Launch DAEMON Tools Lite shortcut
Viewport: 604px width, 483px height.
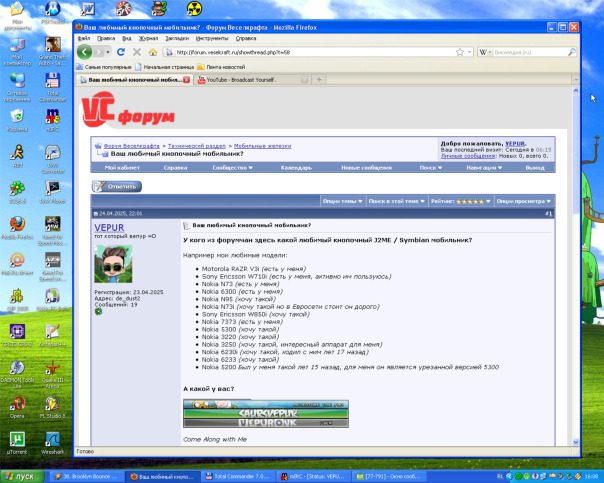pyautogui.click(x=17, y=374)
